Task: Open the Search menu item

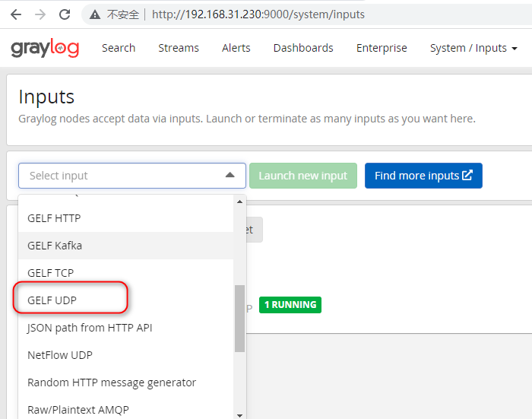Action: pos(119,48)
